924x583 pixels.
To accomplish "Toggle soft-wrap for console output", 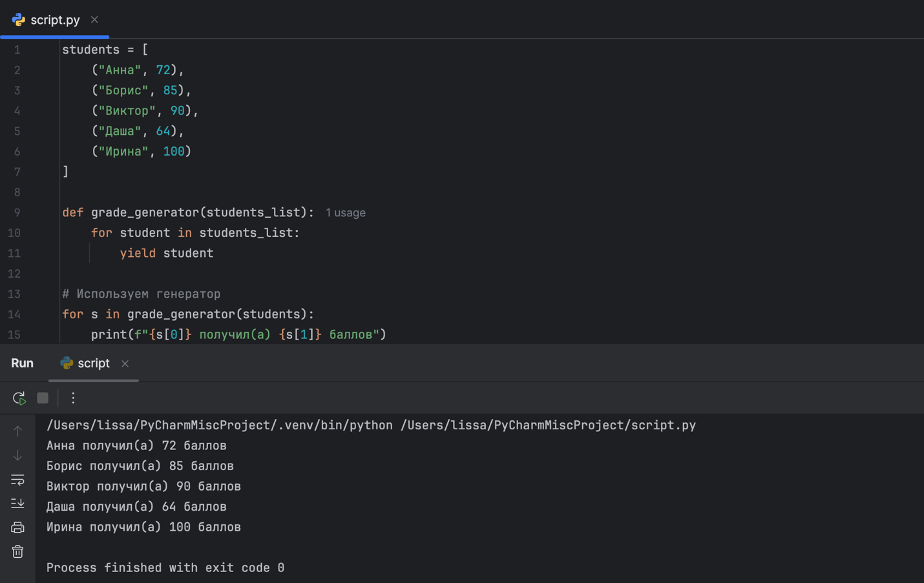I will tap(17, 480).
